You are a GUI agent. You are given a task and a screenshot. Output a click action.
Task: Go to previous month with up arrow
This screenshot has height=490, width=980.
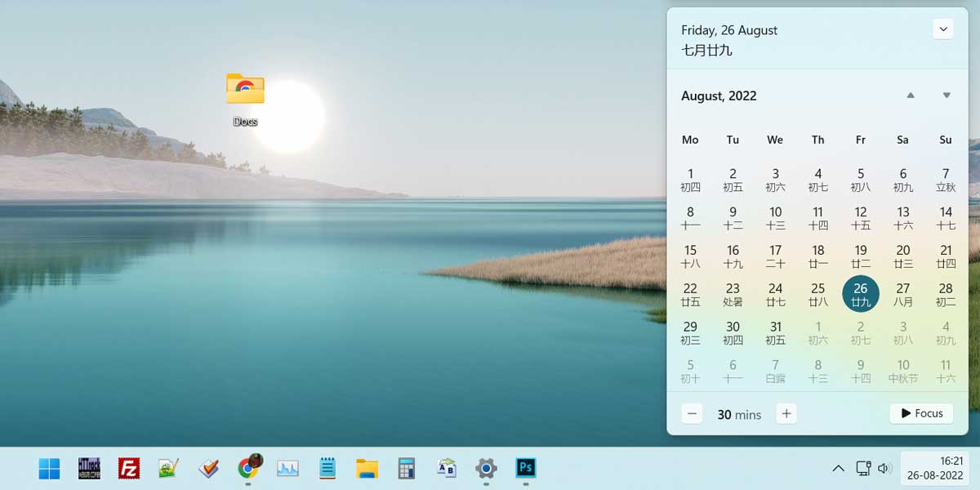pos(911,96)
